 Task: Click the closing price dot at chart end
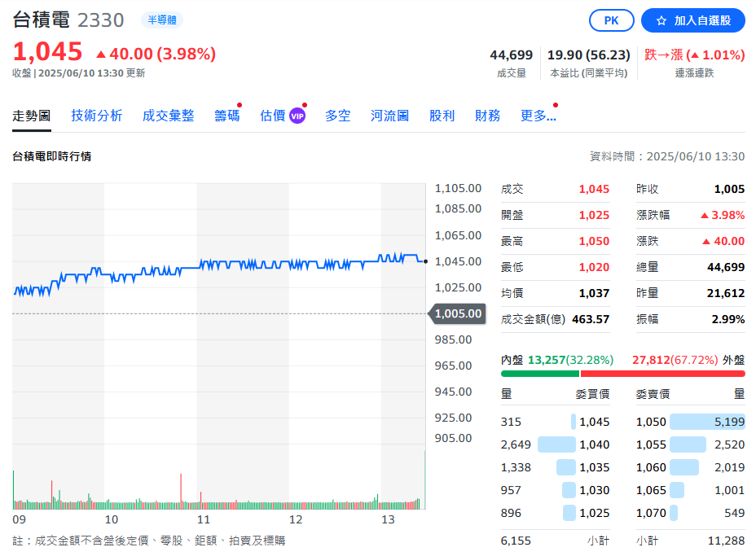coord(425,261)
